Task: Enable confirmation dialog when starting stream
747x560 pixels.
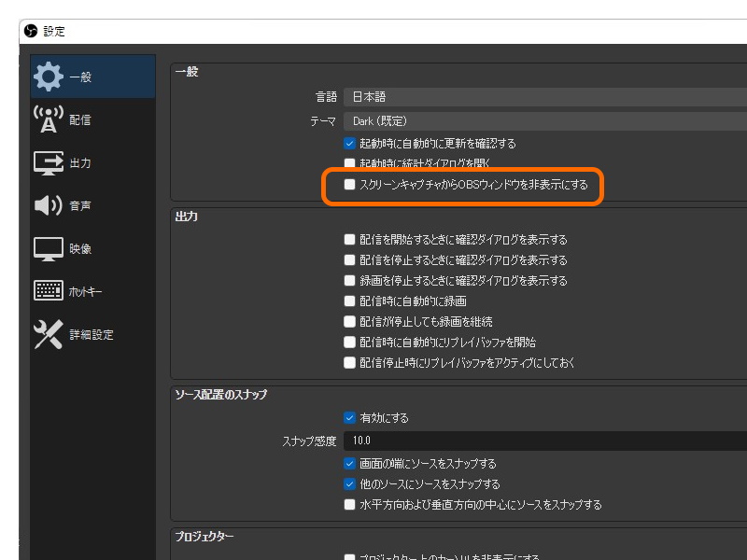Action: coord(350,239)
